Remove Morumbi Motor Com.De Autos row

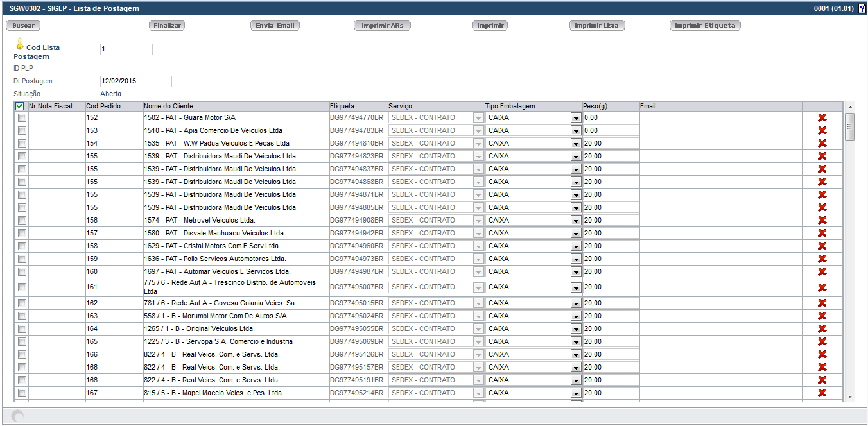(822, 316)
